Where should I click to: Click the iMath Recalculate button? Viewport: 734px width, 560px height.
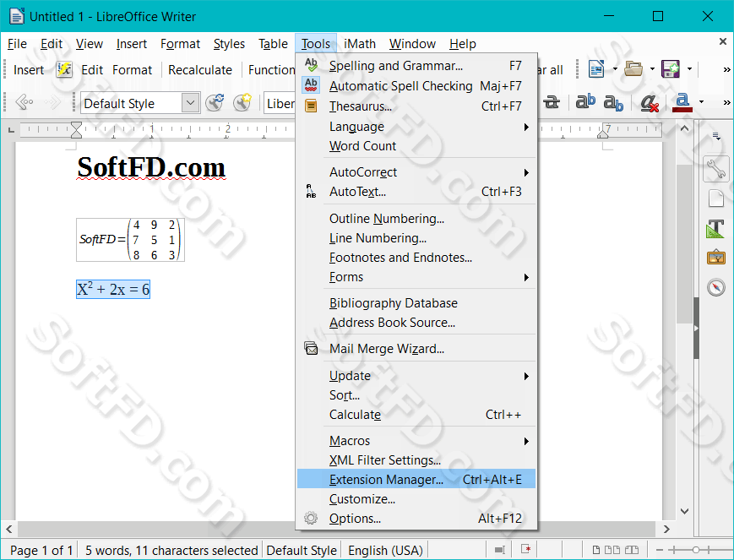[200, 70]
